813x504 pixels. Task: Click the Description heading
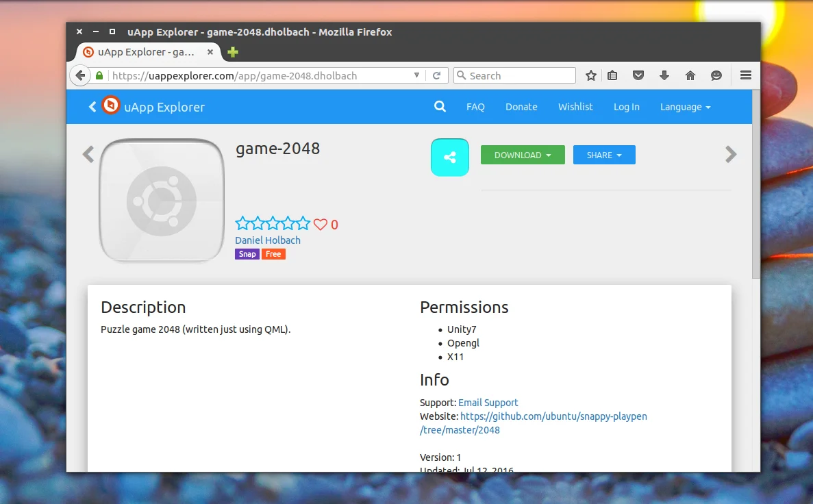[x=143, y=307]
